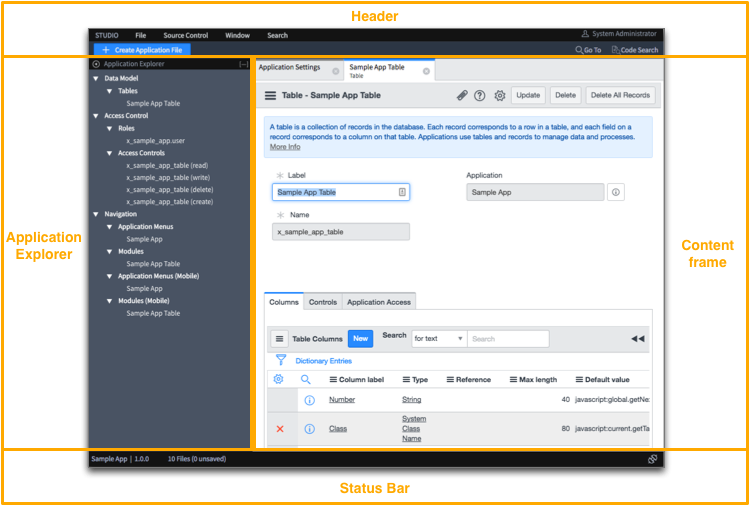Collapse the Roles node
The width and height of the screenshot is (749, 505).
click(109, 129)
